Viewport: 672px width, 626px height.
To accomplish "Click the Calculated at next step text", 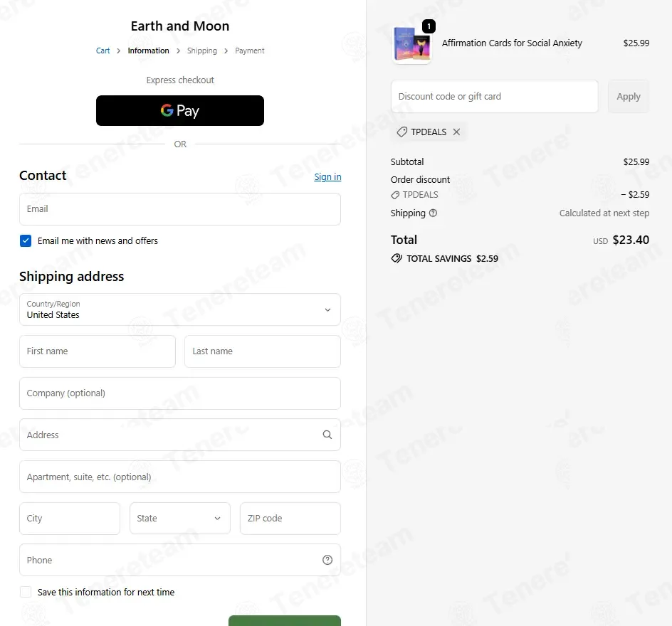I will tap(604, 213).
